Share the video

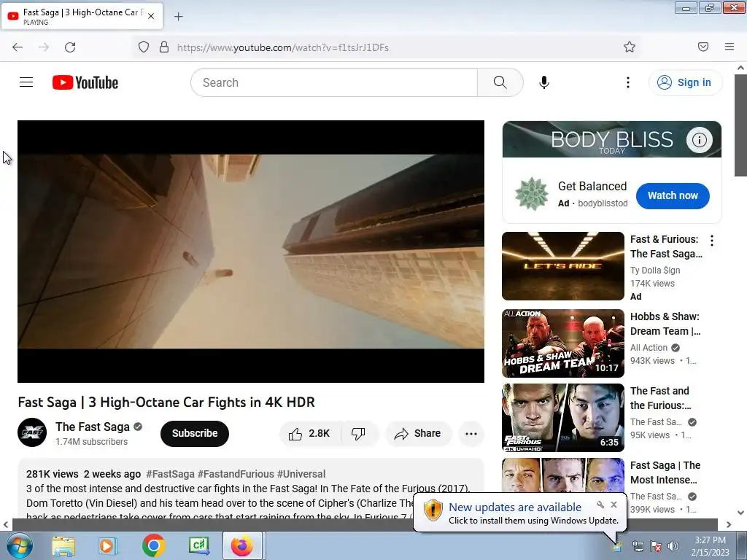click(x=418, y=433)
